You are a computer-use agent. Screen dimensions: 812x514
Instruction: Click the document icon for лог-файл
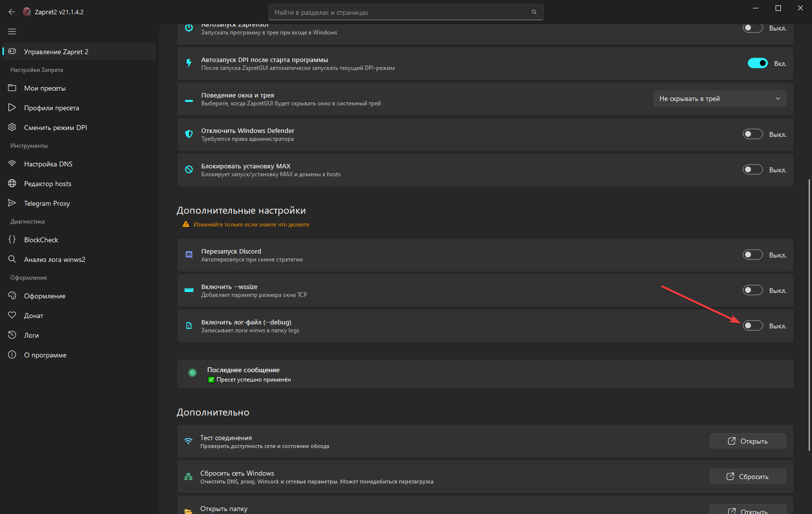point(189,325)
